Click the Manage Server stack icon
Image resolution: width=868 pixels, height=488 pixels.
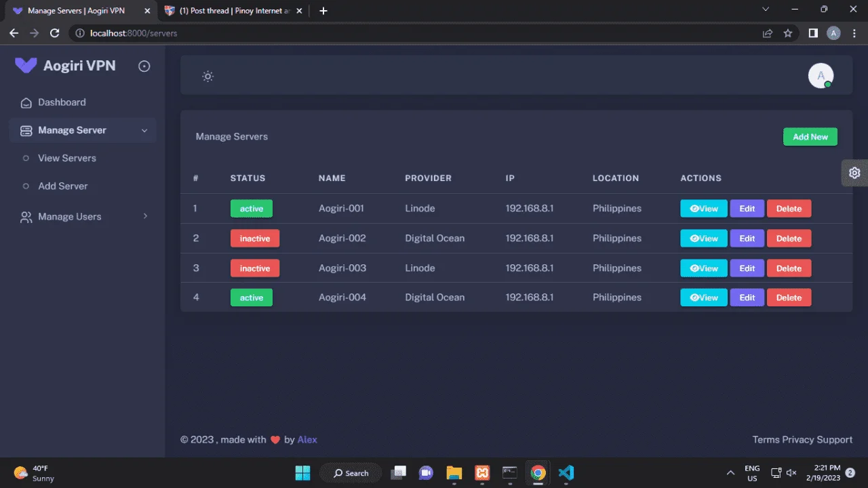pyautogui.click(x=26, y=130)
